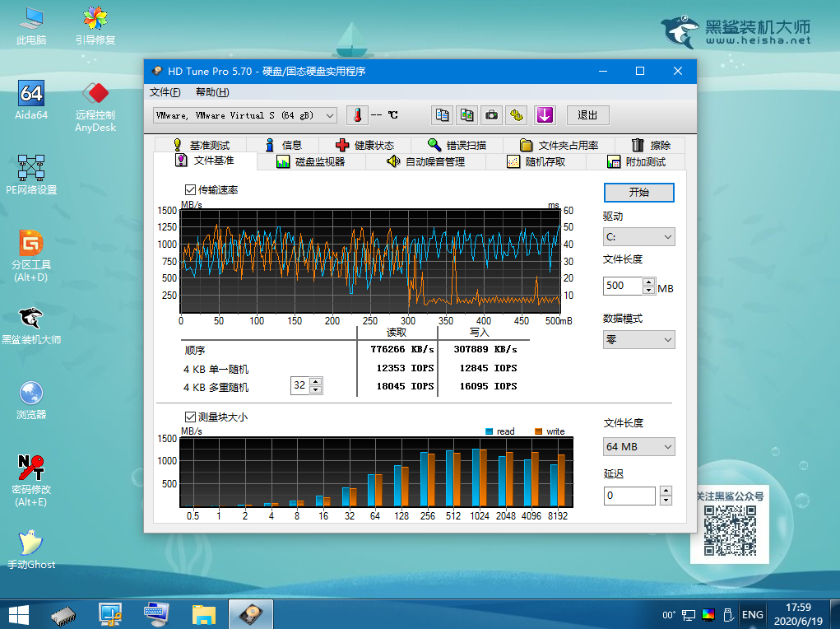Click the colorful display tray icon
This screenshot has height=629, width=840.
pos(708,614)
